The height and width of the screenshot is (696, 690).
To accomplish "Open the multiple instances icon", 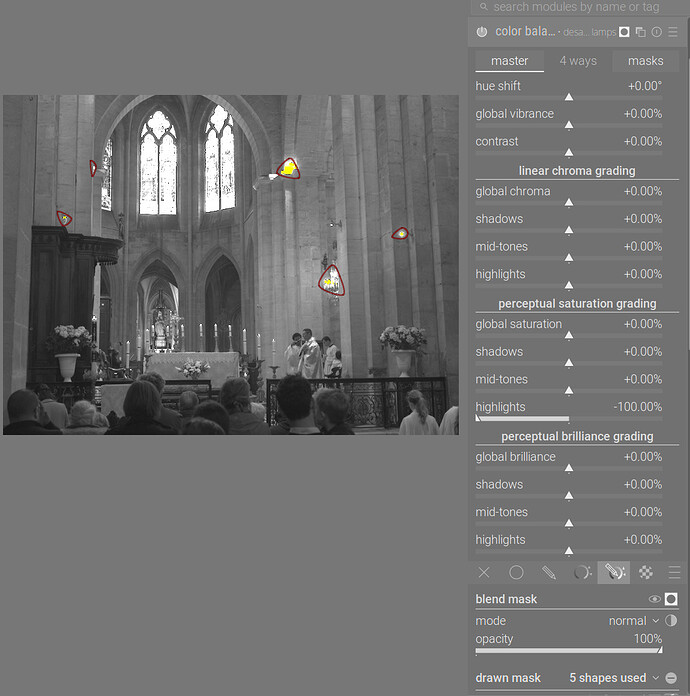I will (x=640, y=32).
